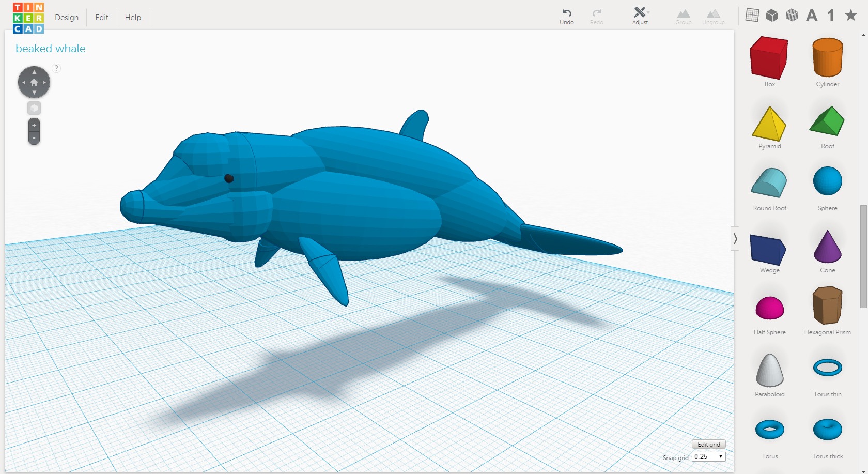The image size is (868, 474).
Task: Select the solid cube shapes icon
Action: 772,15
